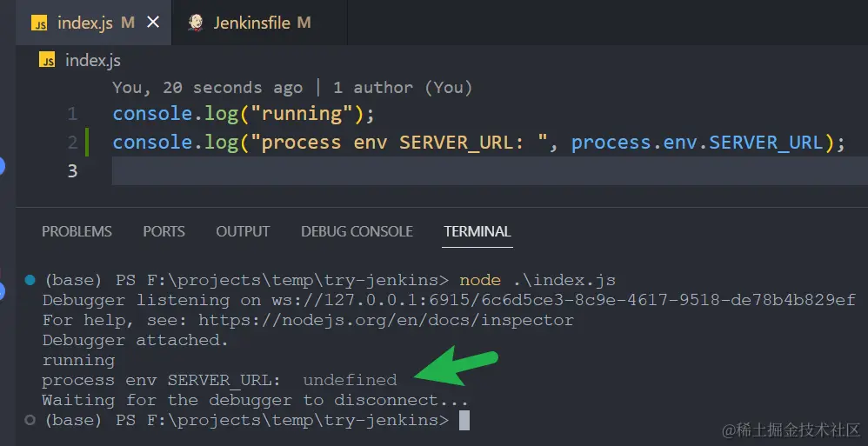Click the "running" terminal output line
The width and height of the screenshot is (868, 446).
point(78,361)
